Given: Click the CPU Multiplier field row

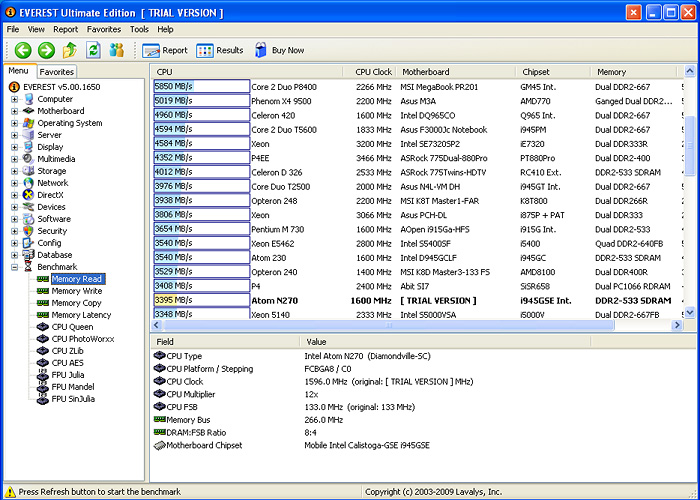Looking at the screenshot, I should point(423,394).
